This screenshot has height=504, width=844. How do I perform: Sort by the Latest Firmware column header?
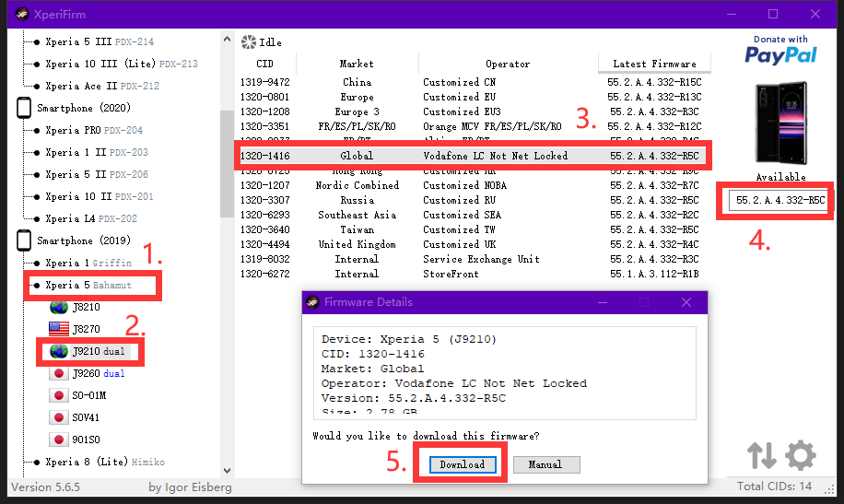point(654,64)
